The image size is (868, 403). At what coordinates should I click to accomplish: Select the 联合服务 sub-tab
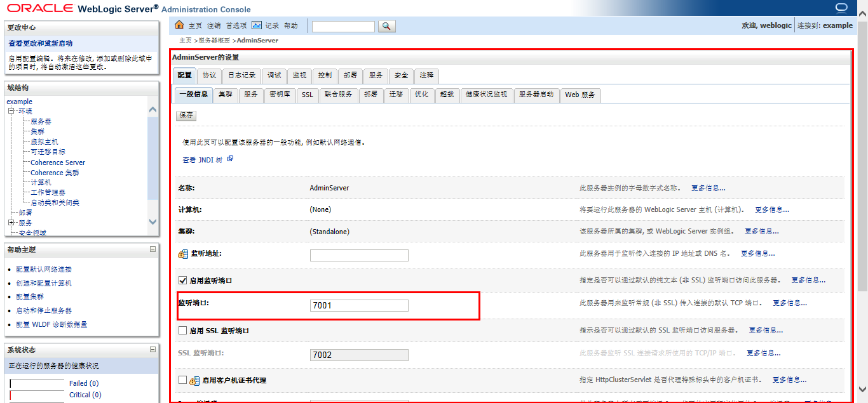click(x=338, y=95)
